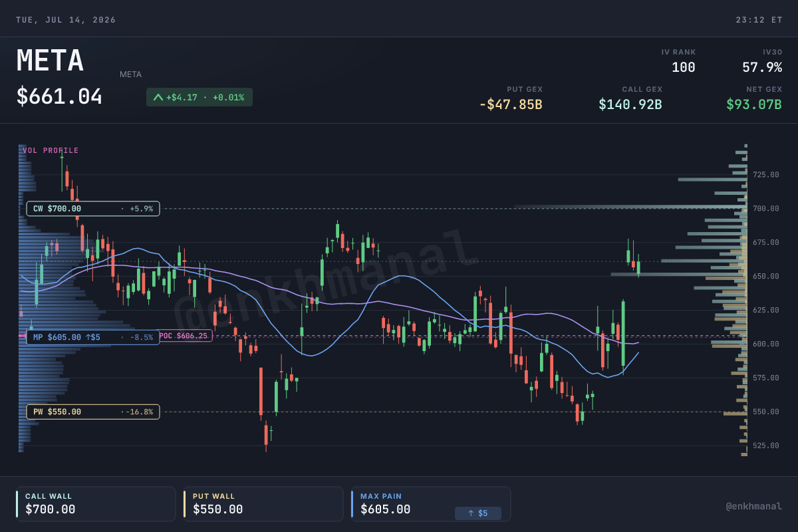Click the @enkhmanal handle in footer
This screenshot has height=532, width=798.
pyautogui.click(x=754, y=506)
